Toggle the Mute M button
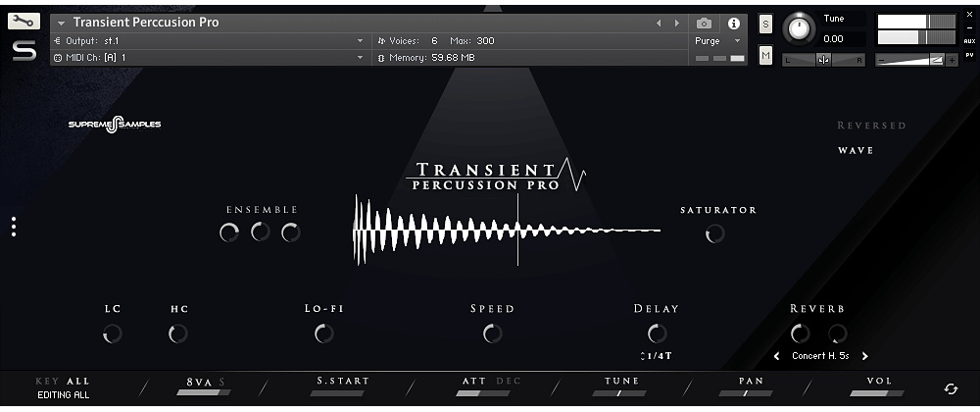980x412 pixels. (x=765, y=55)
